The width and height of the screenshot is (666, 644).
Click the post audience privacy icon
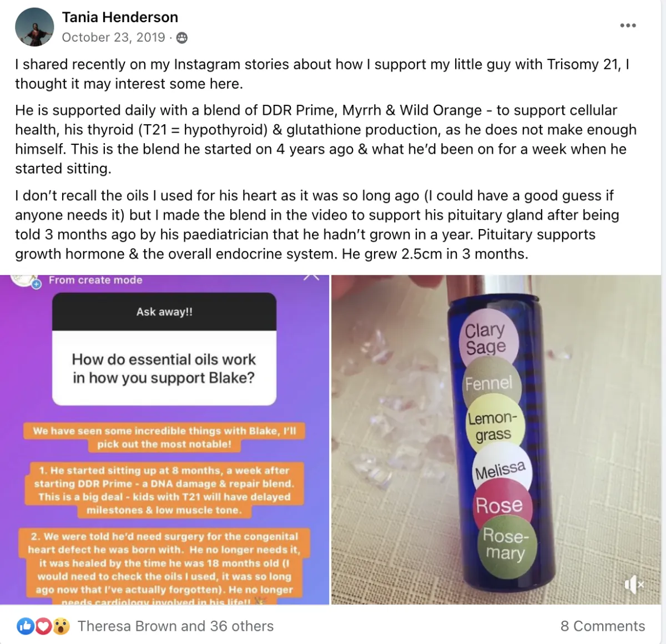point(182,38)
